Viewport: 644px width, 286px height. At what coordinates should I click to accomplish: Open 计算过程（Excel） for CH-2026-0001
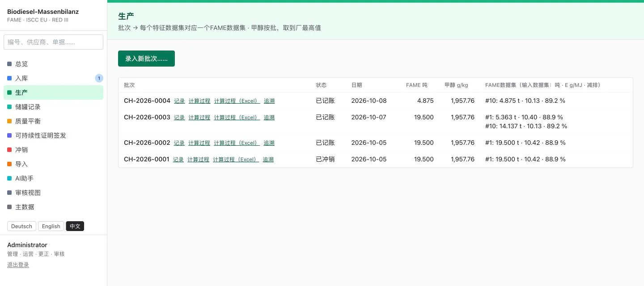coord(236,160)
